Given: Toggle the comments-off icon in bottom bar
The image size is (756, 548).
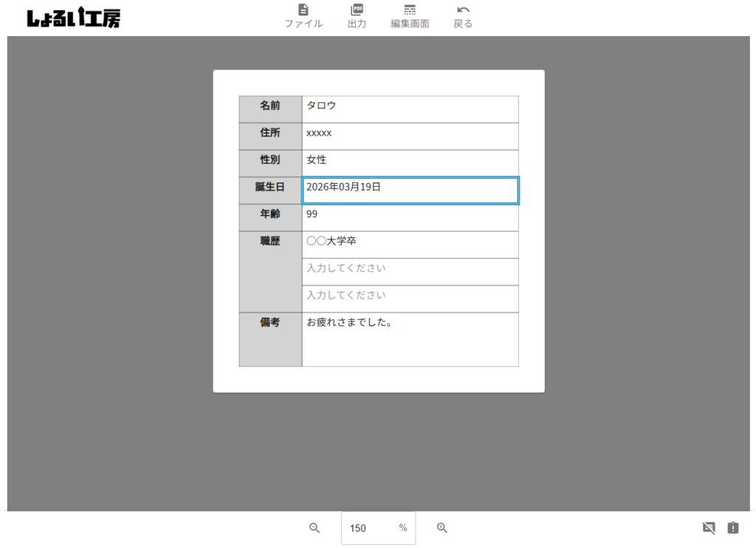Looking at the screenshot, I should pos(709,528).
